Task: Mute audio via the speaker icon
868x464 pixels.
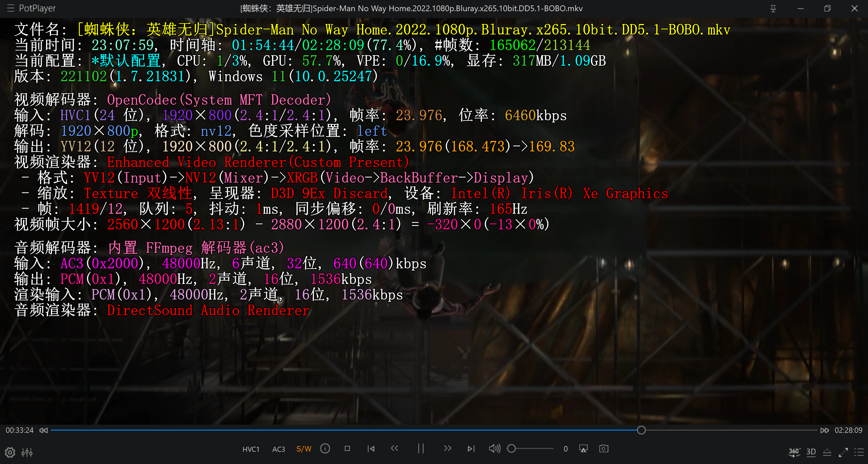Action: tap(495, 449)
